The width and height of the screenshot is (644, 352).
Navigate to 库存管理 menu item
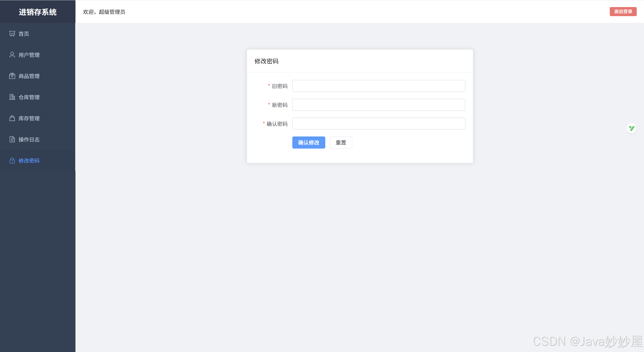point(37,118)
